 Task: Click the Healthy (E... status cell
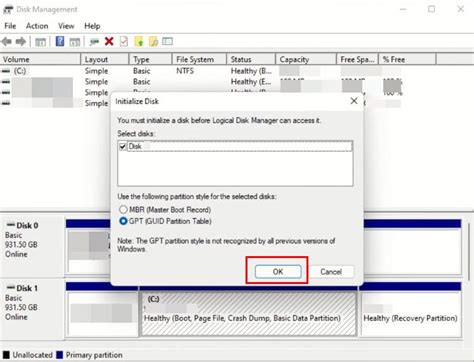(x=251, y=81)
